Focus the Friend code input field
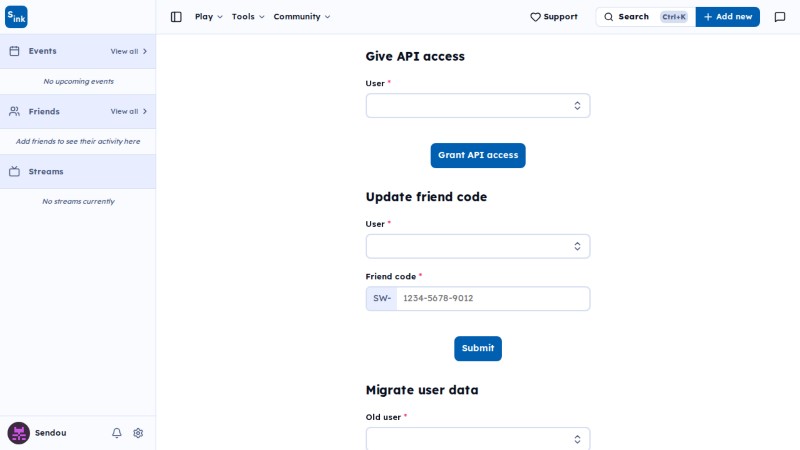This screenshot has height=450, width=800. coord(493,298)
